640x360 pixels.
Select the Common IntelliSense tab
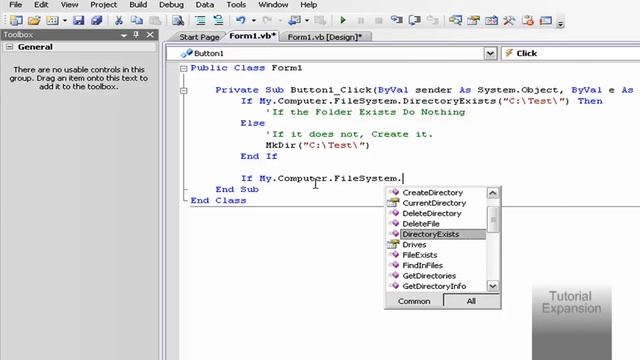coord(414,301)
